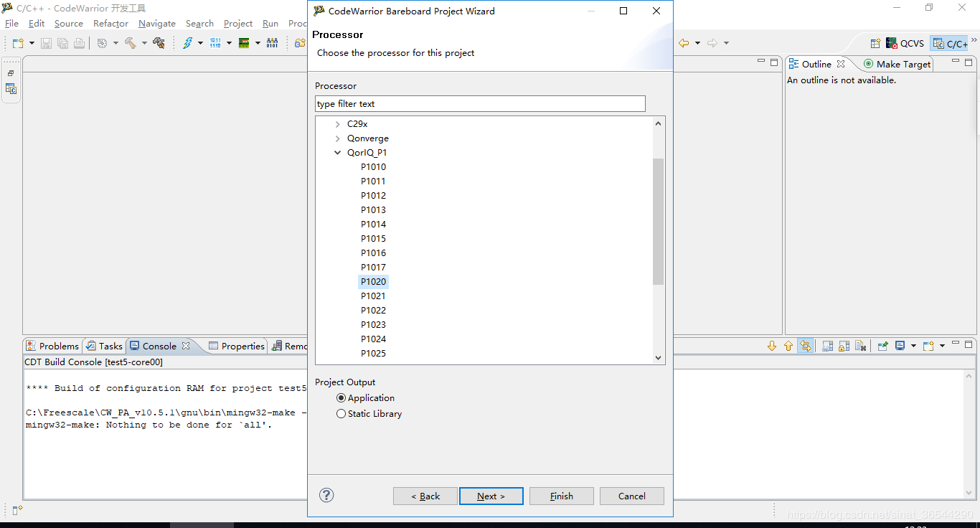Click the help question mark icon
Viewport: 980px width, 528px height.
[x=326, y=495]
